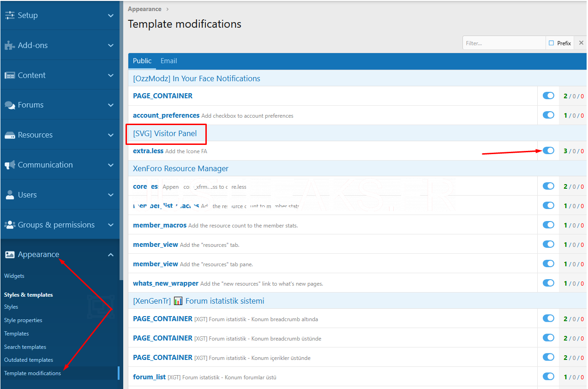Open Outdated templates in sidebar
Image resolution: width=588 pixels, height=389 pixels.
[x=29, y=360]
